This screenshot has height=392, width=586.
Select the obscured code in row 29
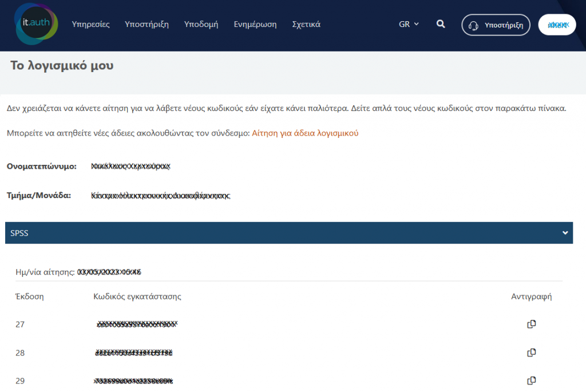pyautogui.click(x=133, y=381)
